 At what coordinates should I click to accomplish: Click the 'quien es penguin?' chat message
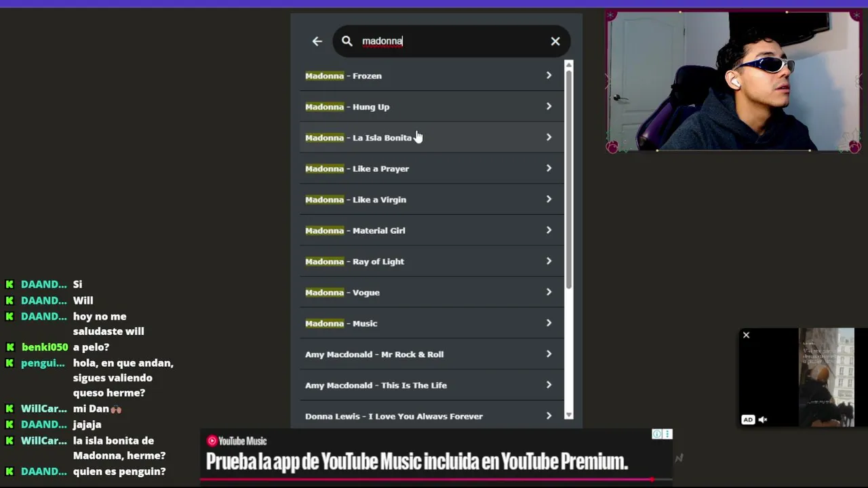pyautogui.click(x=119, y=472)
